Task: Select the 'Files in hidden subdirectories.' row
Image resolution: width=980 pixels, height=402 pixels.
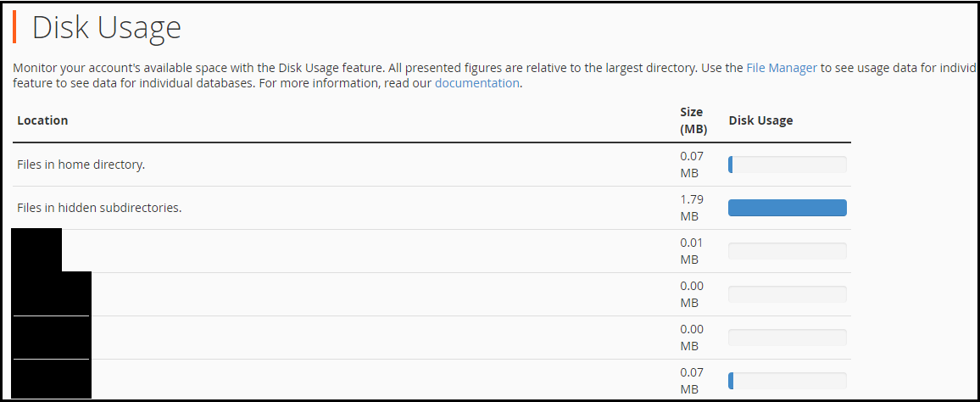Action: pos(99,207)
